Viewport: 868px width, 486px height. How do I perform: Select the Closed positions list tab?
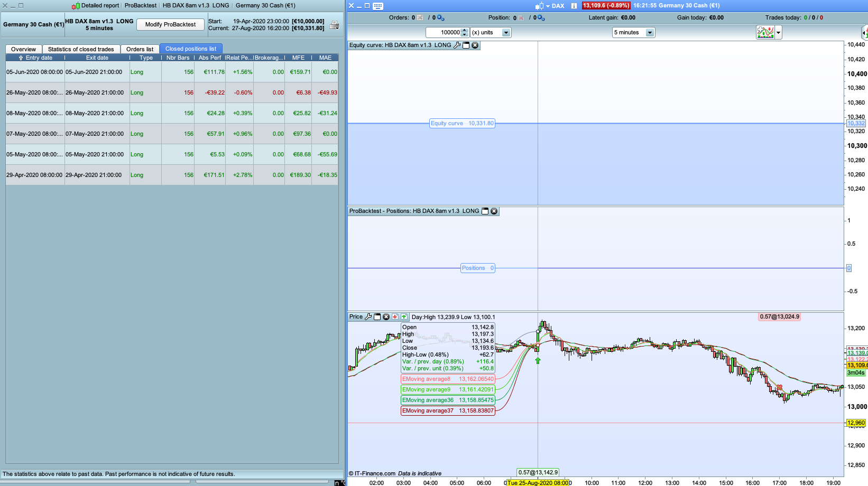click(191, 49)
